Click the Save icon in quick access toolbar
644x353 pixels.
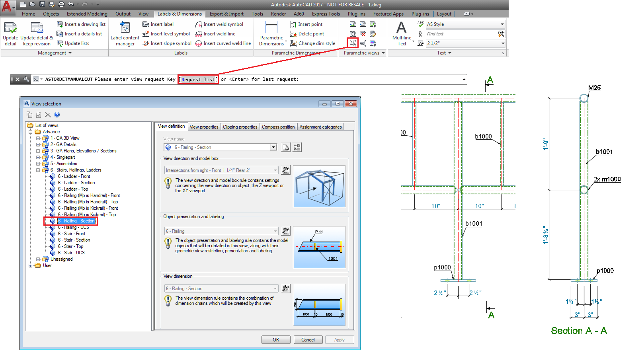pyautogui.click(x=42, y=4)
